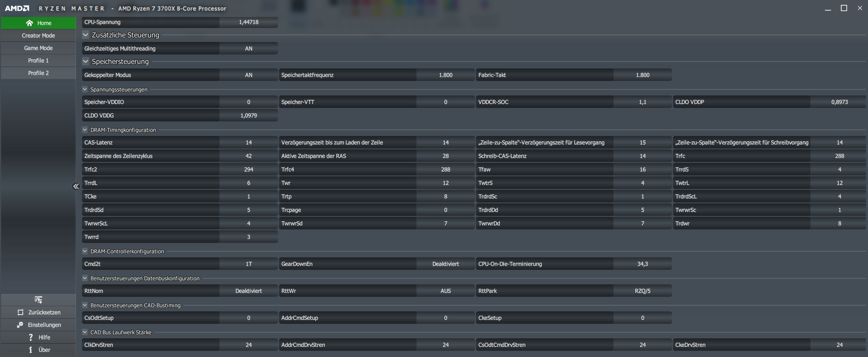The height and width of the screenshot is (357, 868).
Task: Collapse the Zusätzliche Steuerung section
Action: [86, 35]
